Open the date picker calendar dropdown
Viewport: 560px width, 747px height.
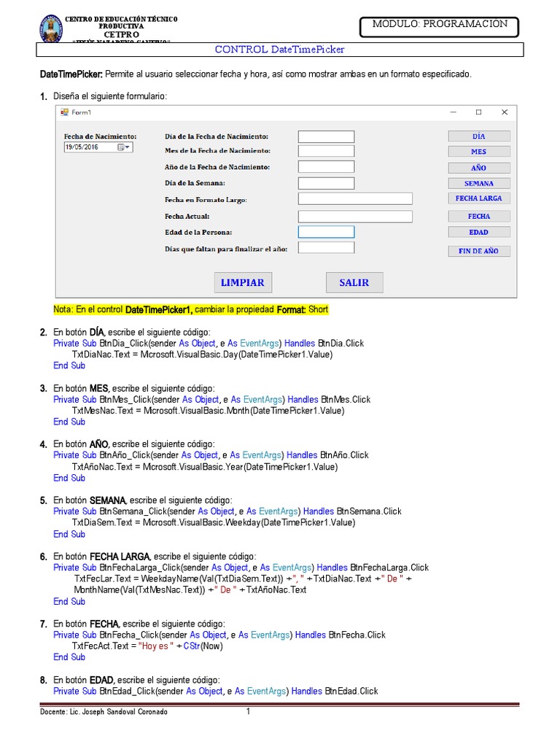(124, 147)
